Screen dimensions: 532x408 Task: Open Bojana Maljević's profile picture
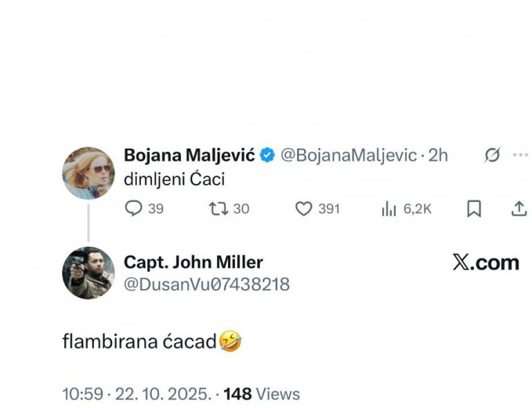click(x=88, y=173)
